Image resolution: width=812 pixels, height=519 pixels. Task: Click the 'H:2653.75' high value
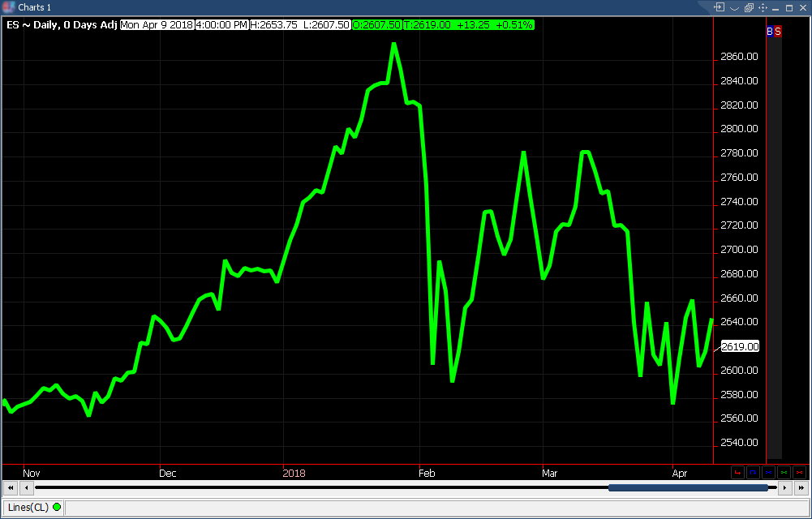(x=274, y=25)
